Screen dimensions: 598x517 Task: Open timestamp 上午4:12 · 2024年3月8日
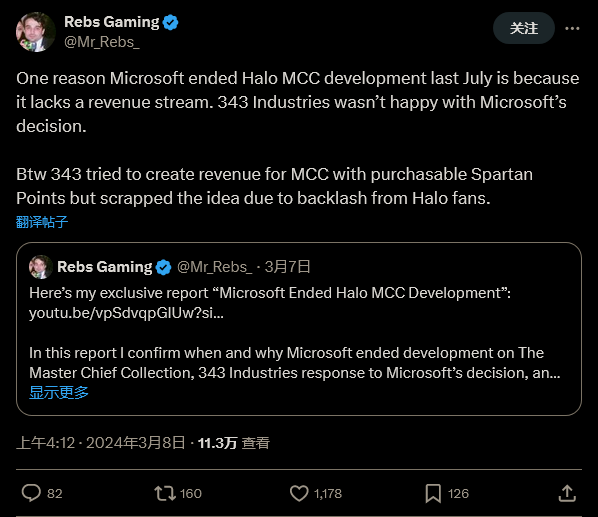(101, 443)
